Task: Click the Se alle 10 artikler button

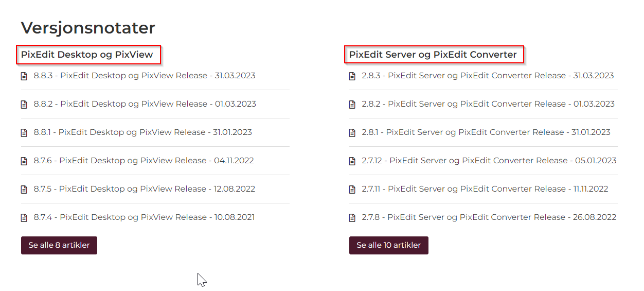Action: pyautogui.click(x=389, y=245)
